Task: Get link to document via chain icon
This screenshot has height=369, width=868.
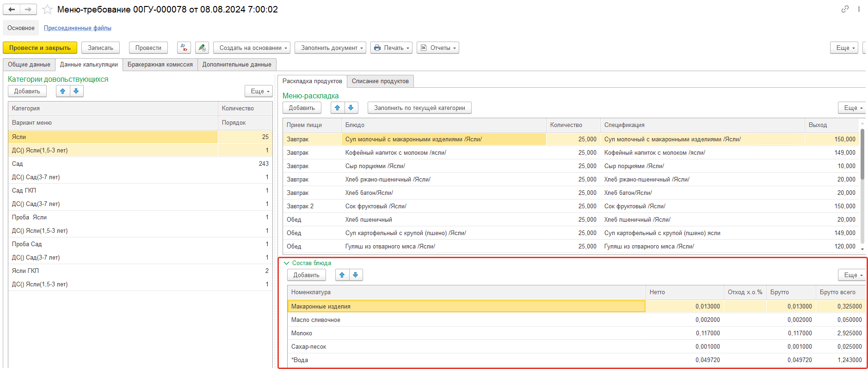Action: point(845,9)
